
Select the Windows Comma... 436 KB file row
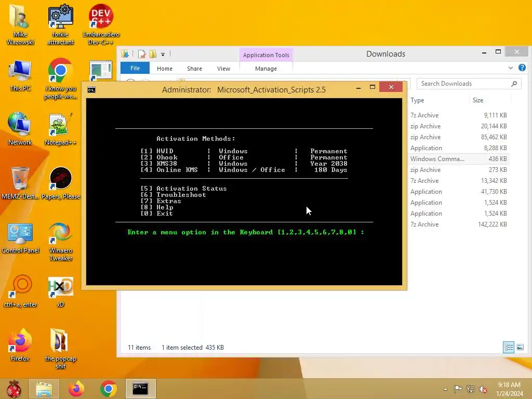tap(458, 159)
